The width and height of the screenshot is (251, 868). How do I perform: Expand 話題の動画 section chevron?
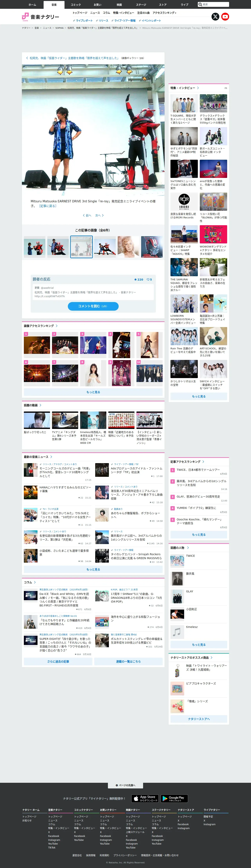(x=40, y=405)
